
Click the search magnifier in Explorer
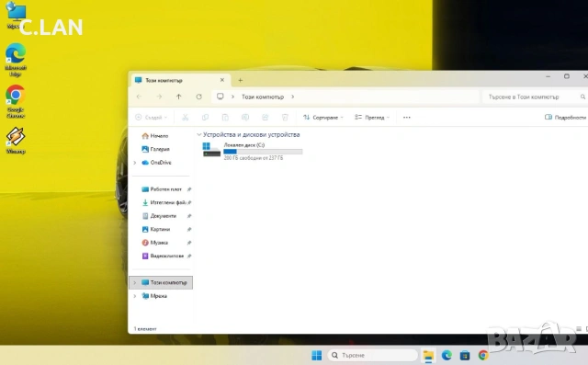582,97
